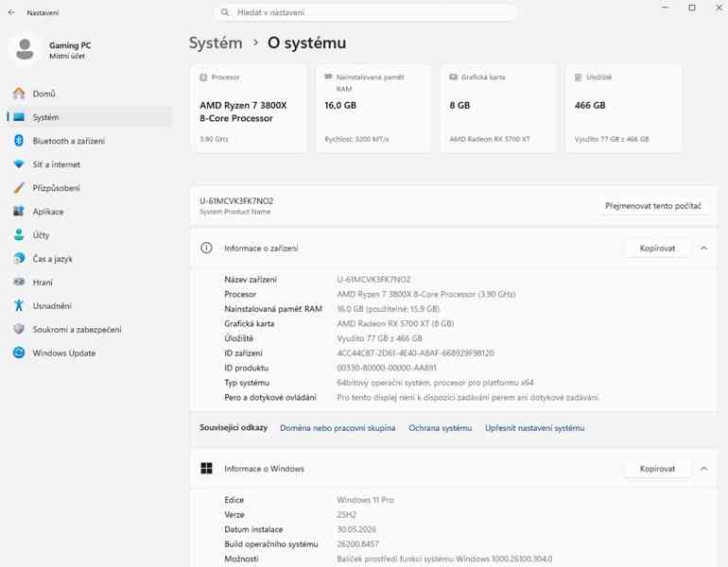Open the AMD Ryzen 7 3800X processor card
This screenshot has height=567, width=728.
click(249, 109)
